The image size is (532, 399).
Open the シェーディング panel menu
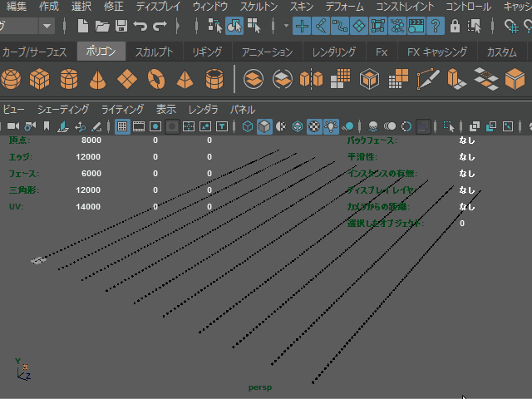(63, 110)
